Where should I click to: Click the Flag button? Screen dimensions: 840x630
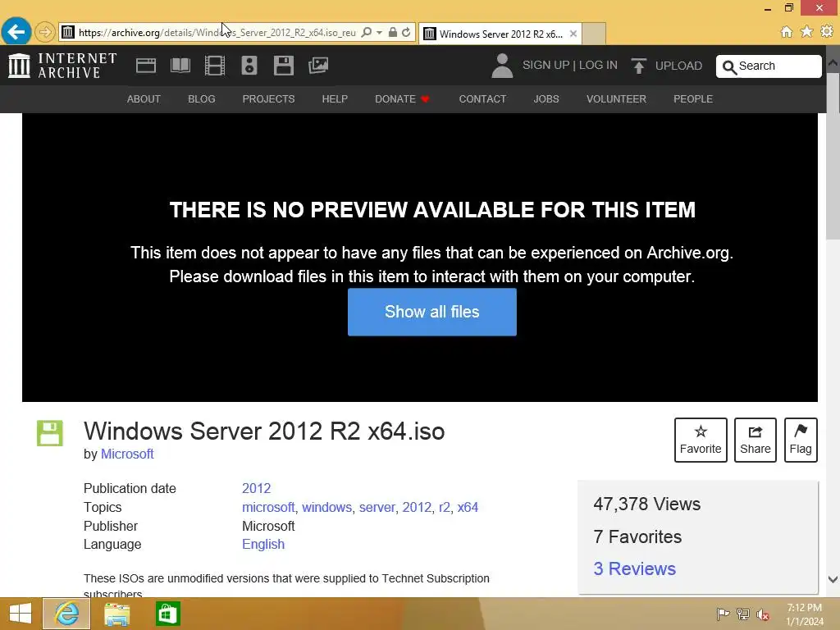(x=801, y=440)
